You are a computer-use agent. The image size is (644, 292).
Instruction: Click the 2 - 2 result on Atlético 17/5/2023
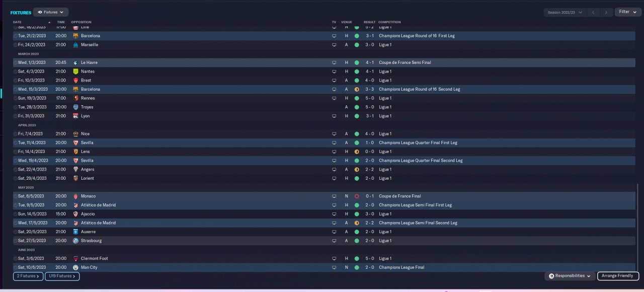[369, 223]
